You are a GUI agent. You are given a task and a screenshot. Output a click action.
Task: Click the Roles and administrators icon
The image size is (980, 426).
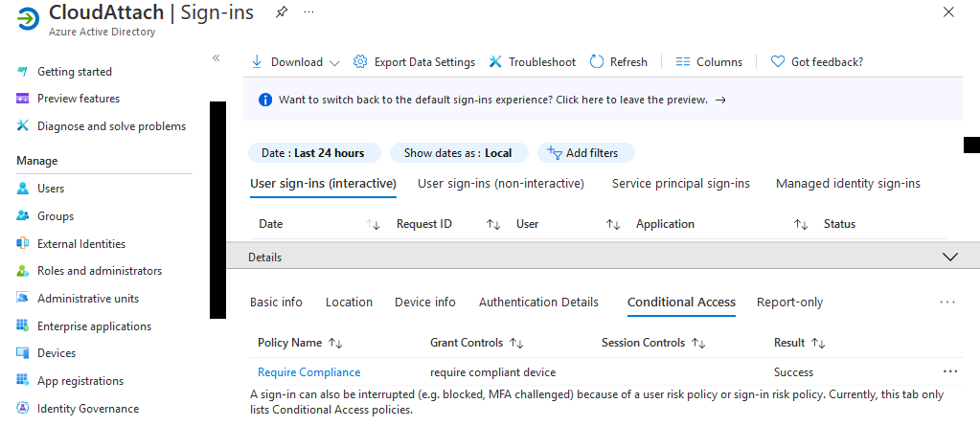point(22,271)
